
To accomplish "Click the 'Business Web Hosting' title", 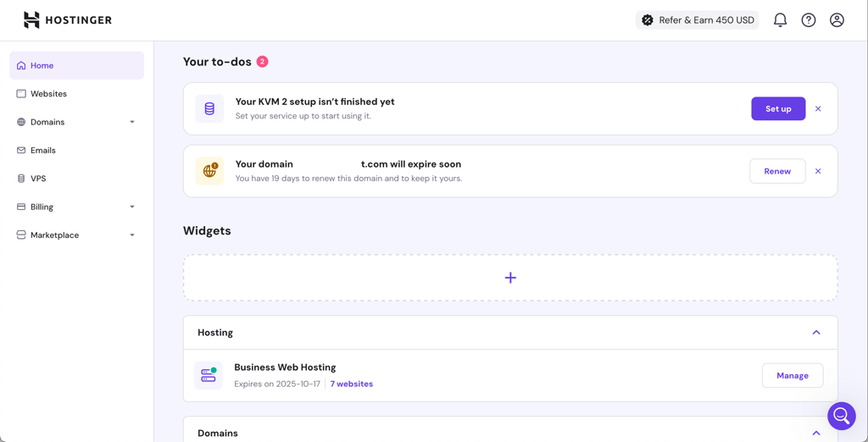I will (x=285, y=367).
